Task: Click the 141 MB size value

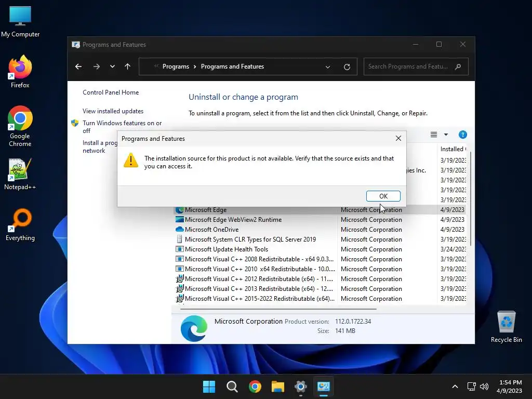Action: pos(345,331)
